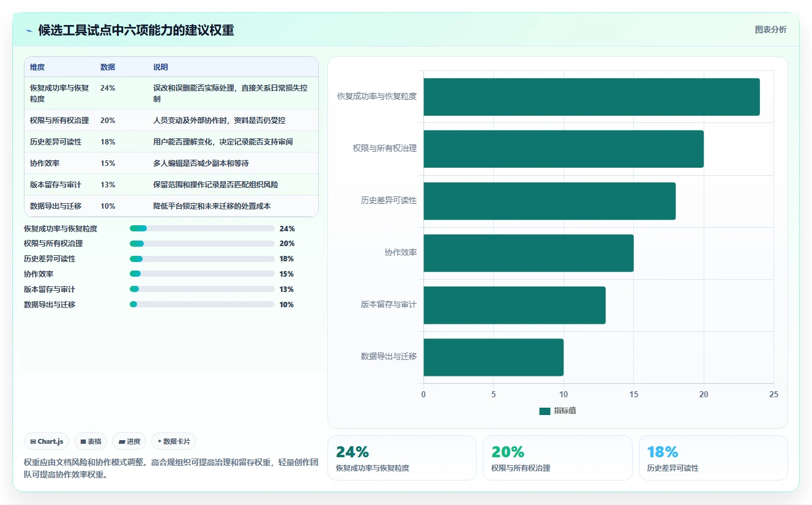The width and height of the screenshot is (812, 505).
Task: Select the table cell 恢复成功率与恢复粒度
Action: [60, 93]
